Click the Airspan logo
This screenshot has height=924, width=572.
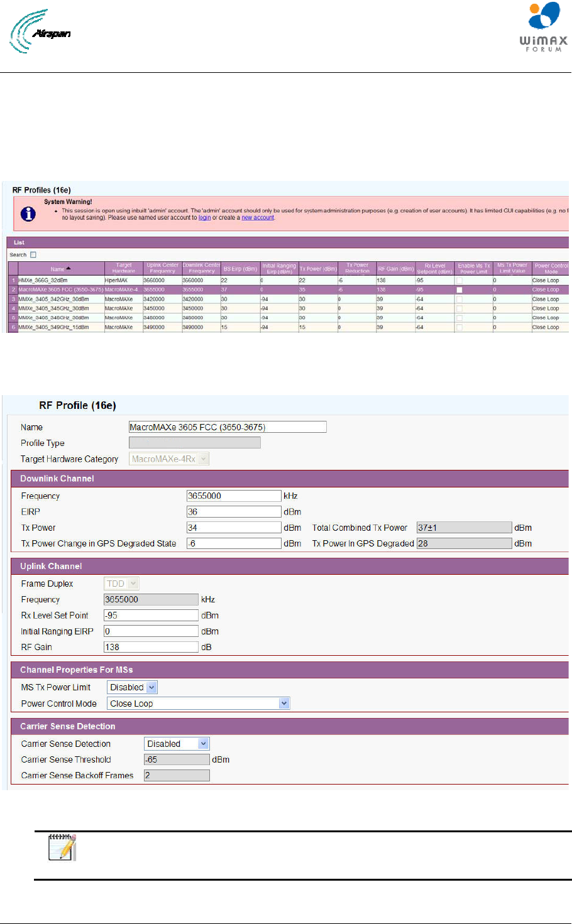(40, 31)
